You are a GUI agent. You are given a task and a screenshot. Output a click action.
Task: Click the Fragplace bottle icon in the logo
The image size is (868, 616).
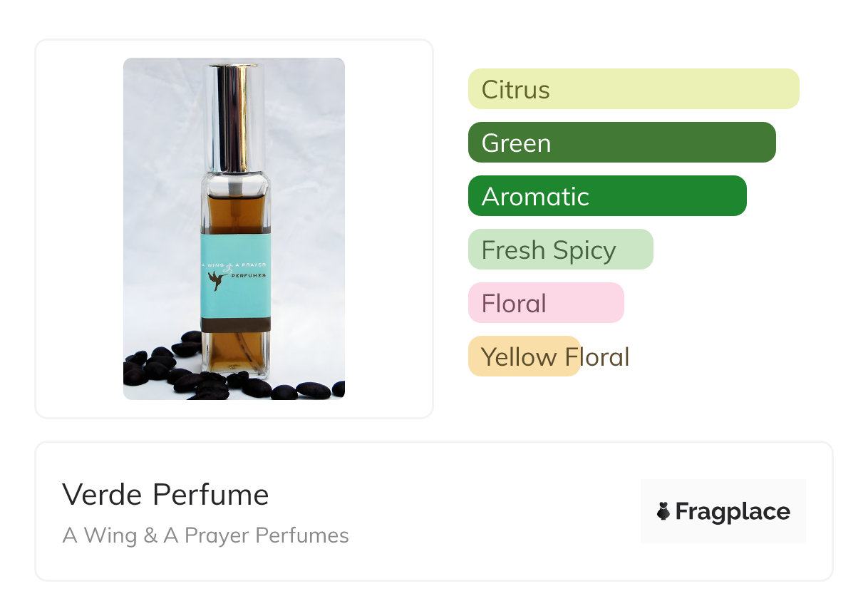click(x=663, y=511)
